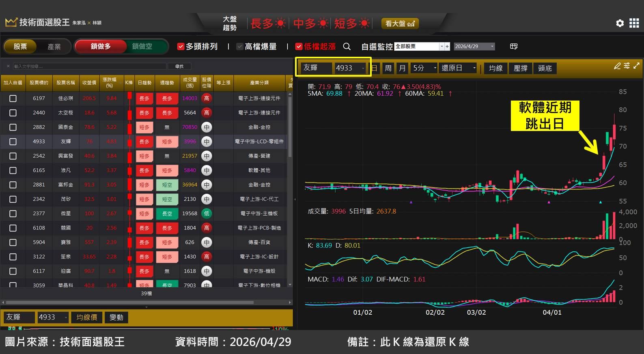Sort by 收盤價 column header
644x354 pixels.
89,83
